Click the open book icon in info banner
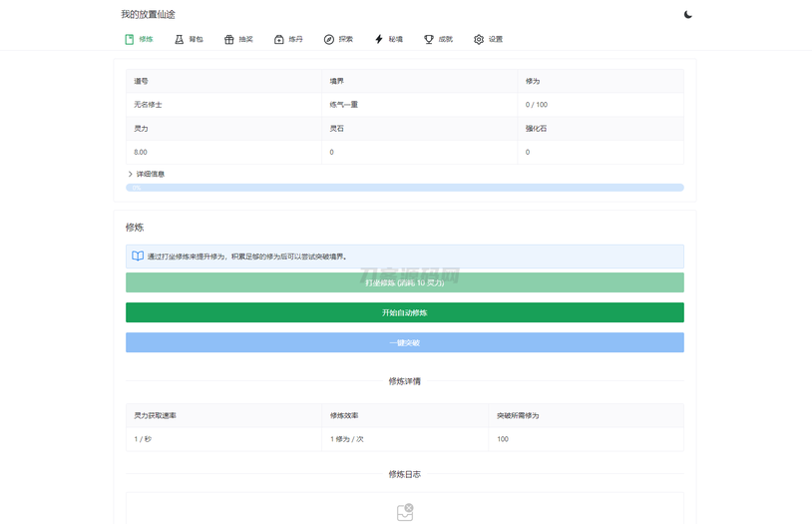 [138, 257]
